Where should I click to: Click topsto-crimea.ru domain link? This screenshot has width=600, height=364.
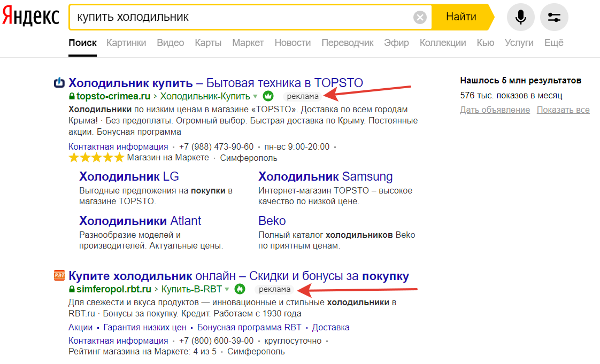(x=113, y=96)
